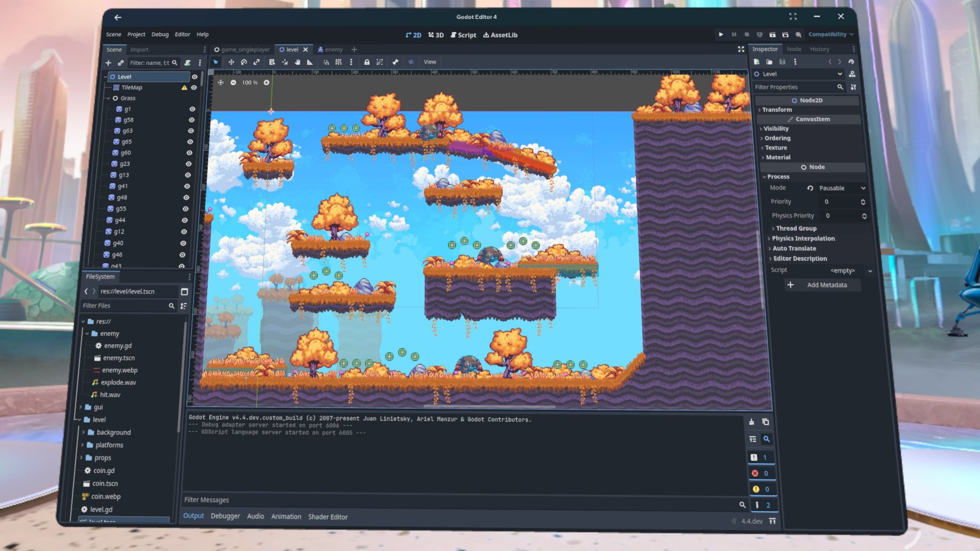The height and width of the screenshot is (551, 980).
Task: Open the Debug menu
Action: click(160, 34)
